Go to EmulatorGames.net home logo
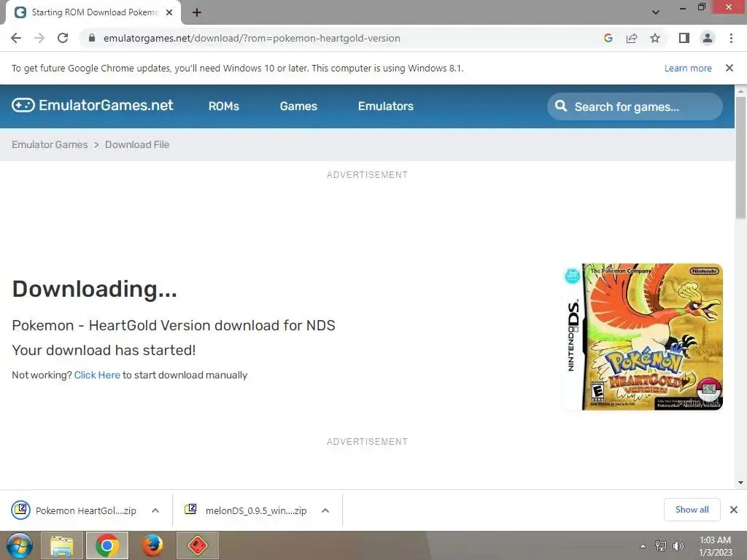The width and height of the screenshot is (747, 560). (x=93, y=105)
